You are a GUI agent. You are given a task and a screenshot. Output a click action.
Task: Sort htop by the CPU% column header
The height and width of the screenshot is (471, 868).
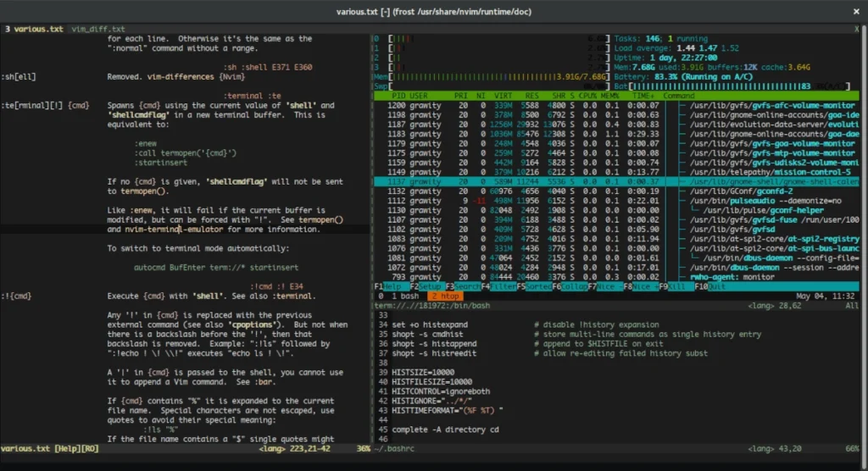[x=587, y=96]
